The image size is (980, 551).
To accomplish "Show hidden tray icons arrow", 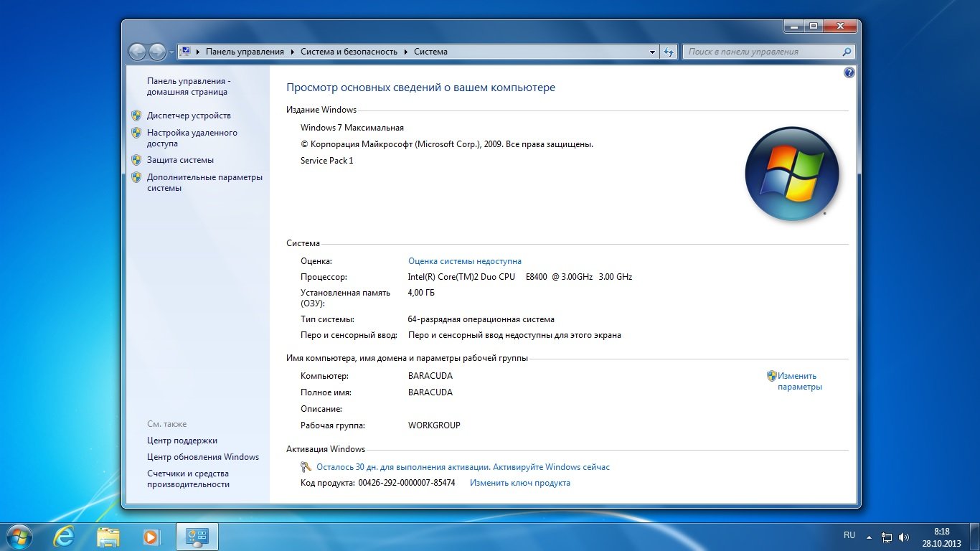I will click(869, 537).
